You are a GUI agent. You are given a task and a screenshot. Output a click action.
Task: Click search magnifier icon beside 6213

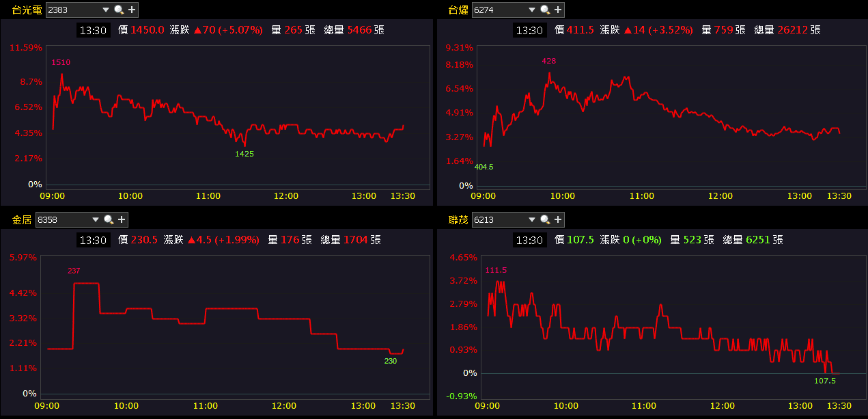pos(545,219)
